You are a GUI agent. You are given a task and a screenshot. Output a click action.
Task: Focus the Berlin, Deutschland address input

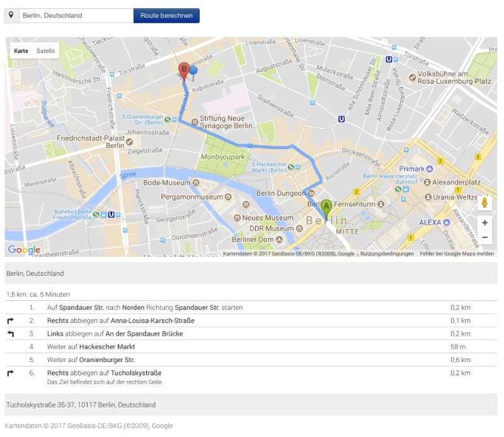pyautogui.click(x=76, y=15)
